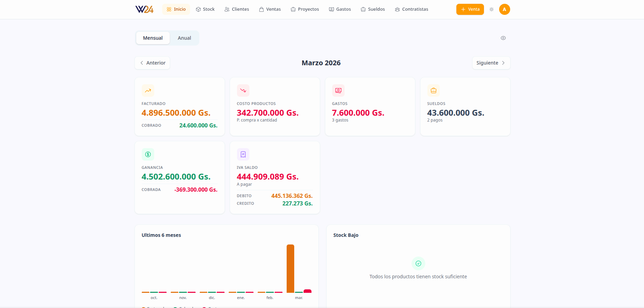Click the Gastos banknote icon

click(338, 90)
